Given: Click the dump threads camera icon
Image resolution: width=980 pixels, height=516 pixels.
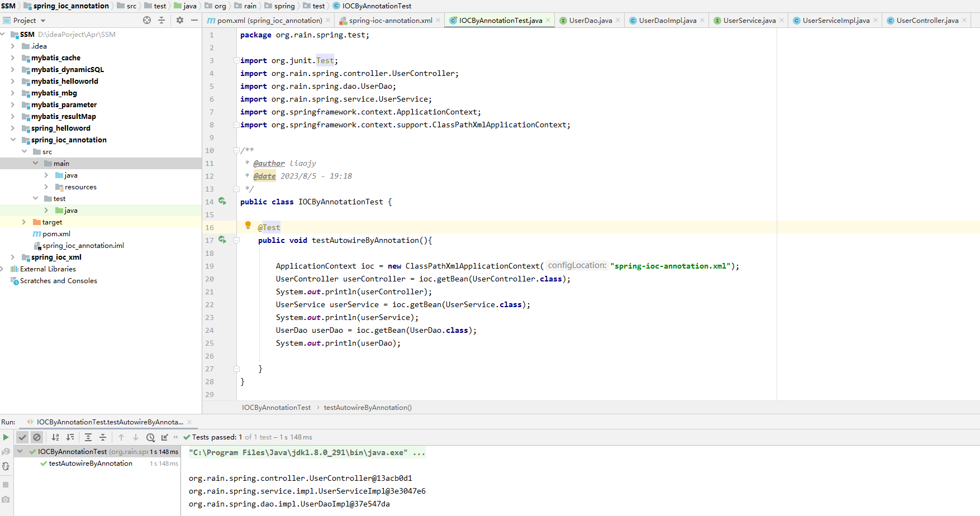Looking at the screenshot, I should [6, 499].
